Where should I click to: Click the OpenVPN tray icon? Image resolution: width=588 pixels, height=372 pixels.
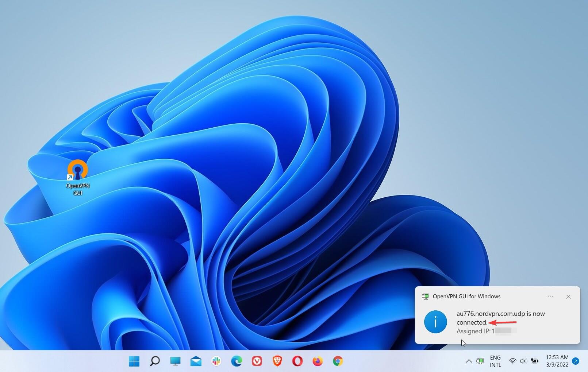click(x=480, y=361)
